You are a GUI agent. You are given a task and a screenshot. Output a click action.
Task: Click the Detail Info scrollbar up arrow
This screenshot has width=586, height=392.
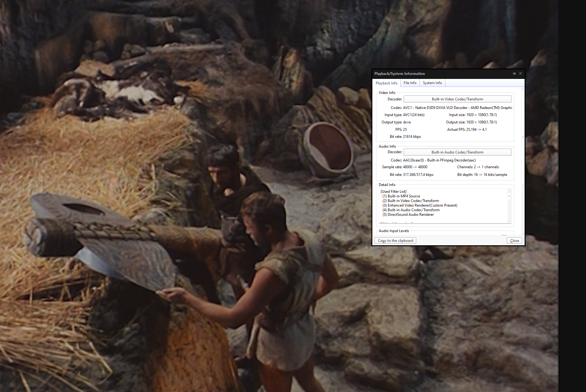click(509, 191)
